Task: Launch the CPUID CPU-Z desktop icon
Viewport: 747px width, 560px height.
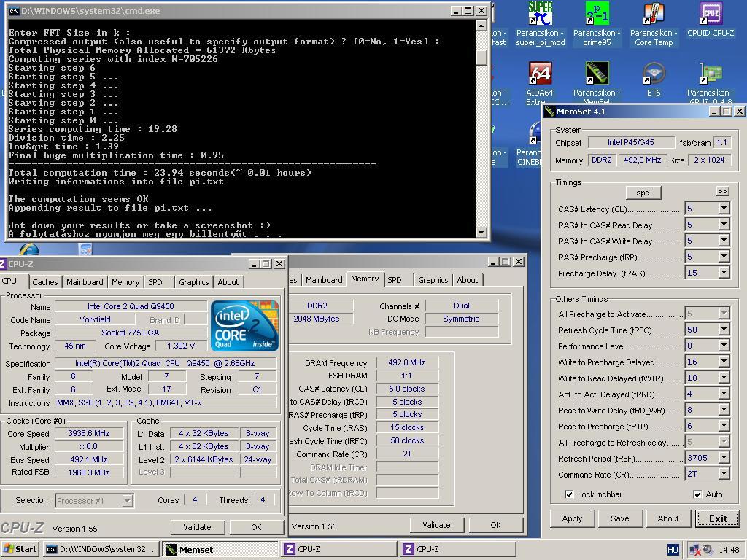Action: [711, 20]
